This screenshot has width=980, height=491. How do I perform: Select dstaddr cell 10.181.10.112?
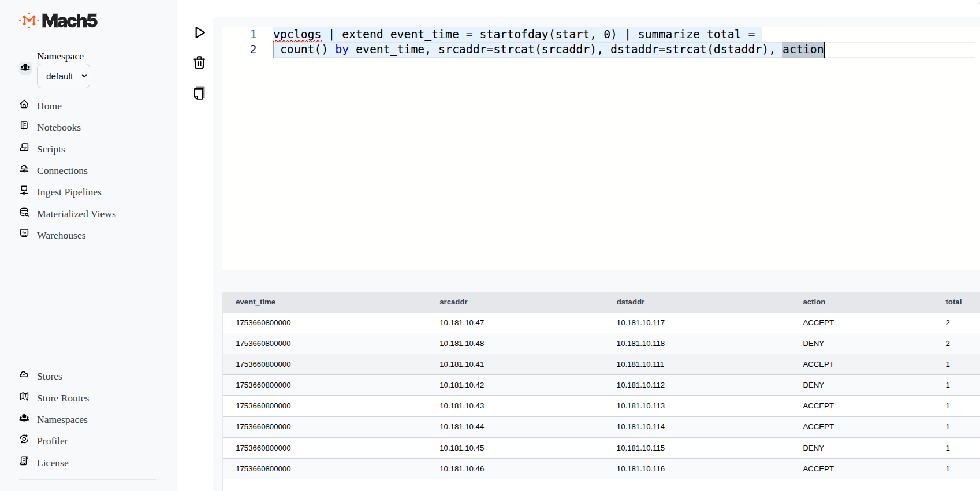coord(640,385)
